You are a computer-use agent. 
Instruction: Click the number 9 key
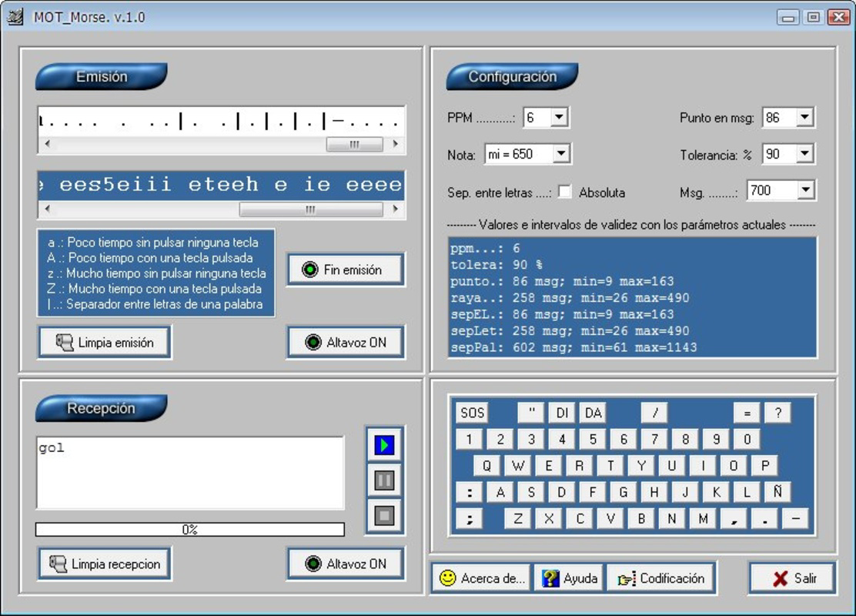point(716,439)
